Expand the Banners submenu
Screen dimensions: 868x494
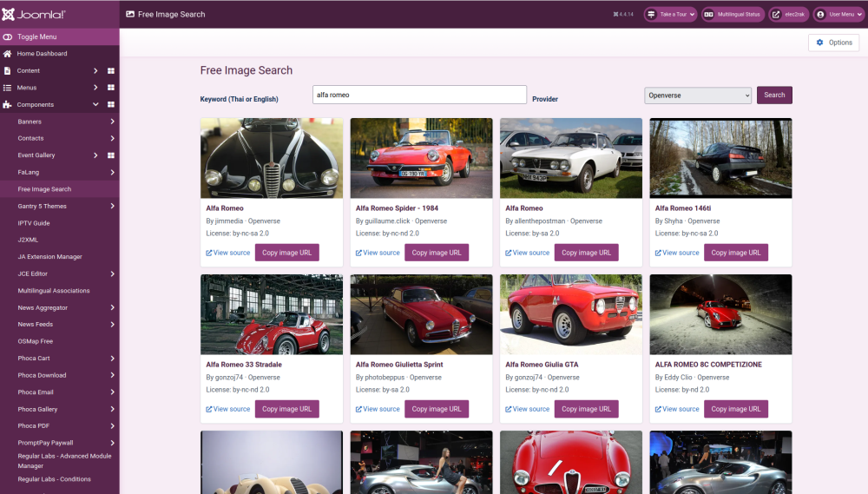[x=112, y=122]
